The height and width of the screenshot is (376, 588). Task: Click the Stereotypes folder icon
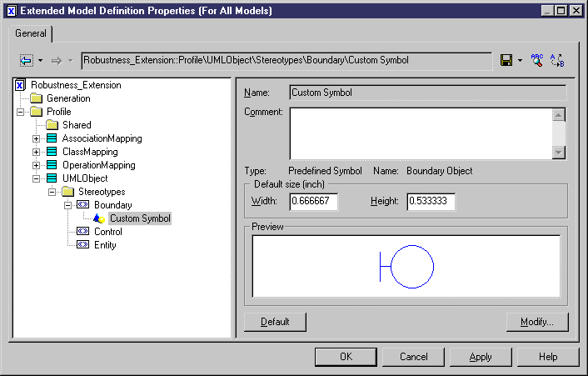[67, 192]
